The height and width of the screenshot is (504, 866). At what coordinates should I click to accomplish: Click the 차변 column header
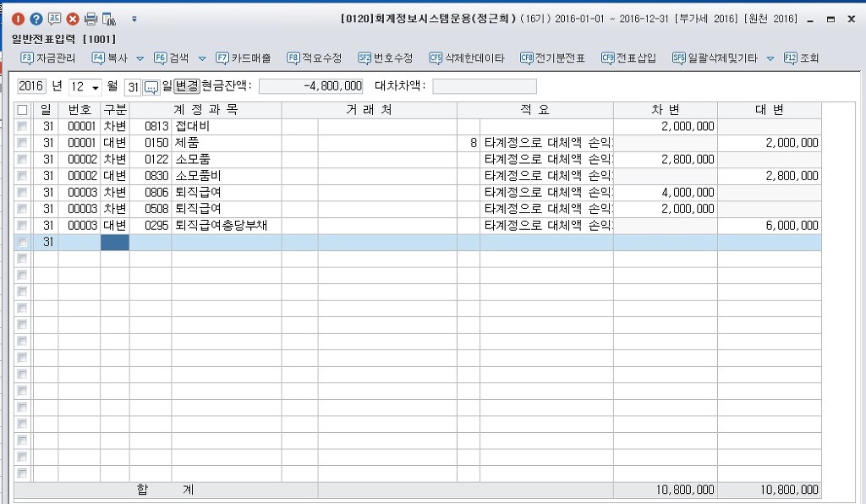666,110
